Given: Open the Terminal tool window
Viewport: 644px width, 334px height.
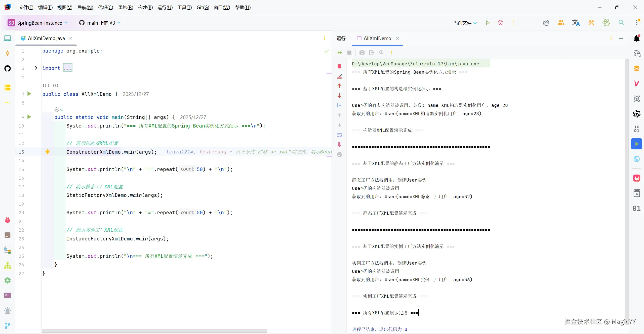Looking at the screenshot, I should (8, 295).
